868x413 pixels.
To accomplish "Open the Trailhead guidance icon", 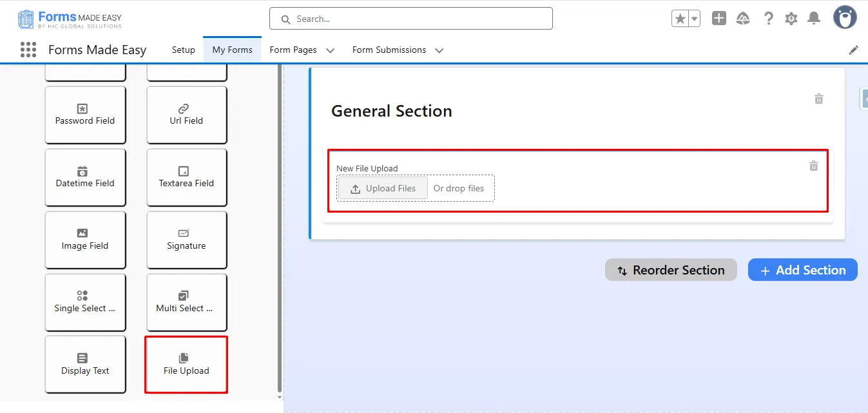I will coord(743,19).
